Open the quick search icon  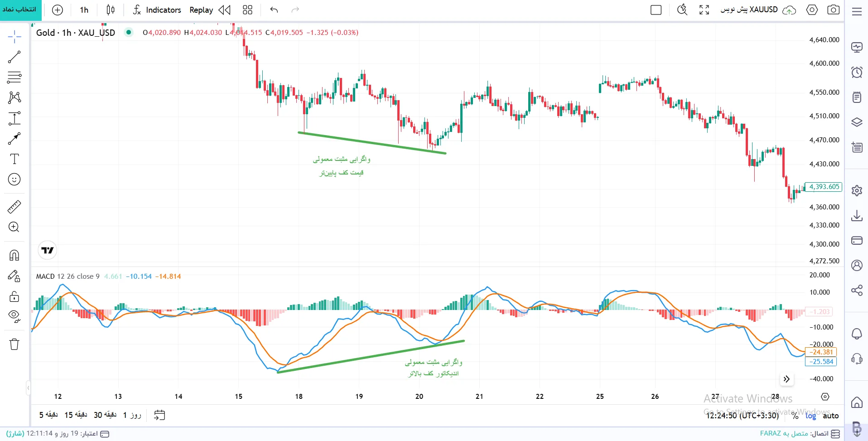[x=682, y=10]
